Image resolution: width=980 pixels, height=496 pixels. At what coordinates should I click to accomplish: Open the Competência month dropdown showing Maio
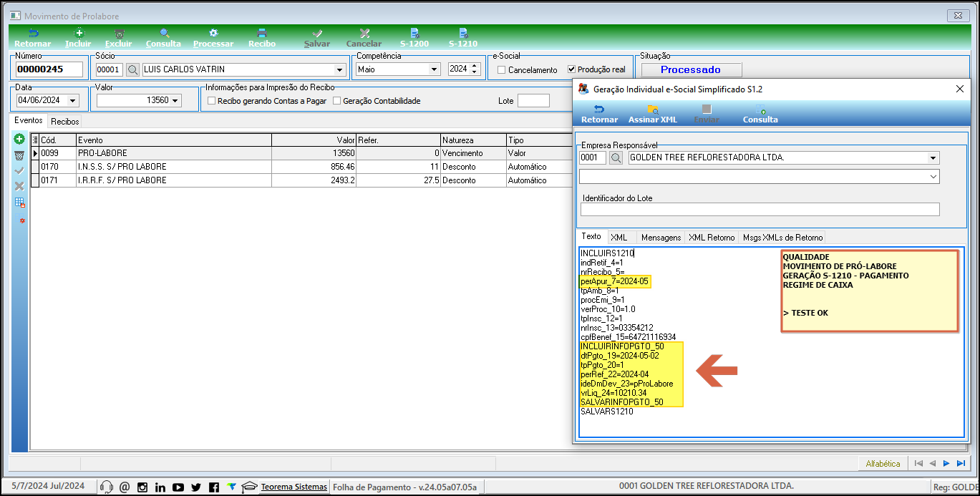[x=434, y=69]
